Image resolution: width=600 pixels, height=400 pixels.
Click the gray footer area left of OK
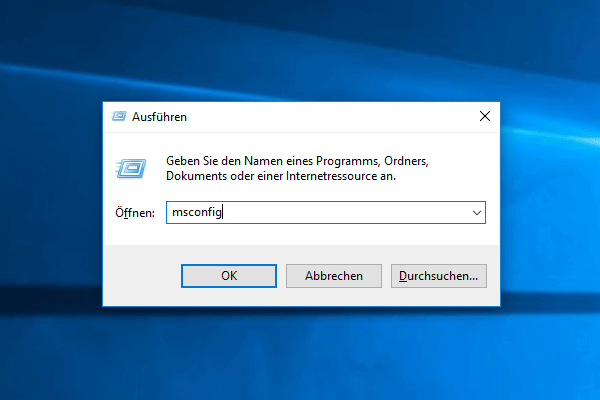pyautogui.click(x=142, y=276)
